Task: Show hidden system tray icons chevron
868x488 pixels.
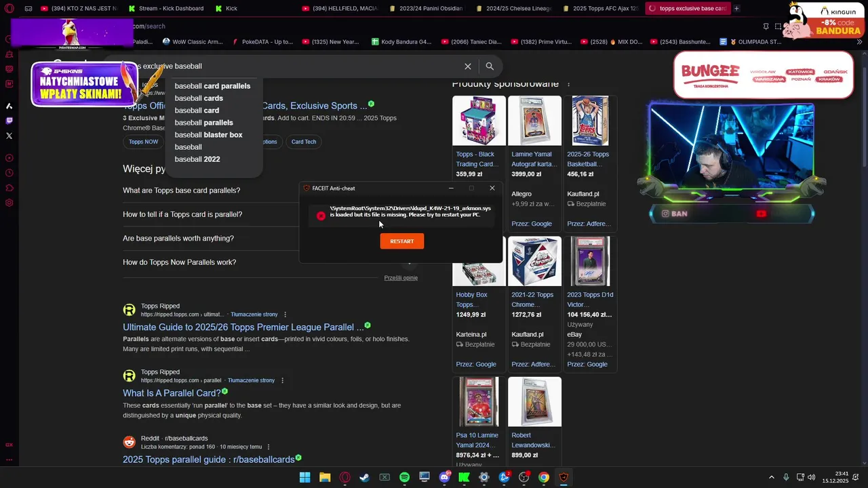Action: pos(771,477)
